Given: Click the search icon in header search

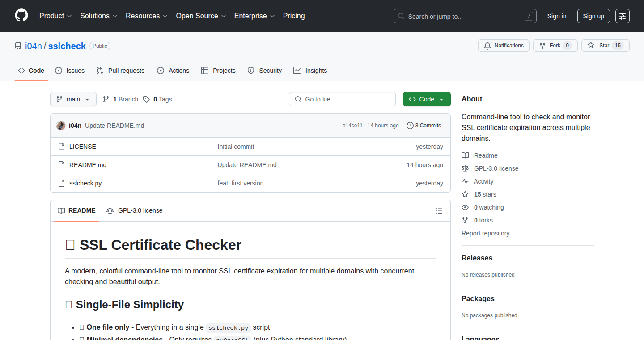Looking at the screenshot, I should click(x=401, y=16).
